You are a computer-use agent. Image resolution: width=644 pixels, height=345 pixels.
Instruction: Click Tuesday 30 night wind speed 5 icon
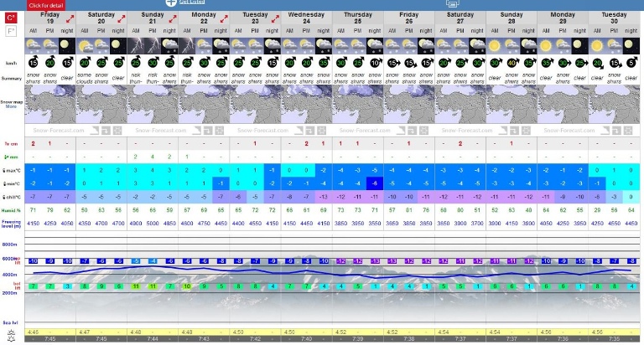coord(631,63)
